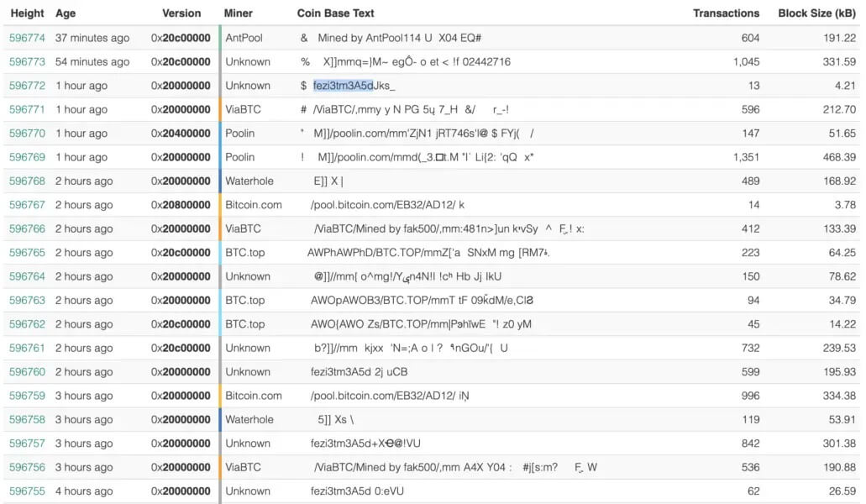Open block 596774 details
866x504 pixels.
click(x=27, y=38)
